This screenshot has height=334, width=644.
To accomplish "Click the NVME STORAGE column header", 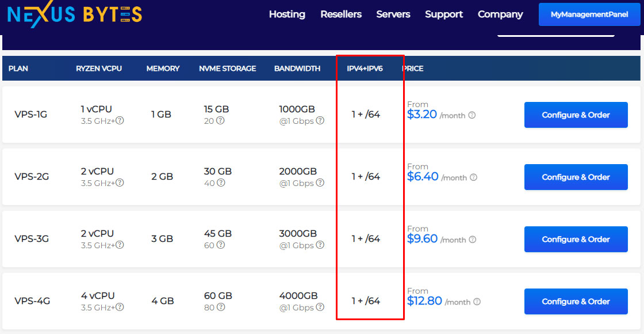I will [228, 69].
